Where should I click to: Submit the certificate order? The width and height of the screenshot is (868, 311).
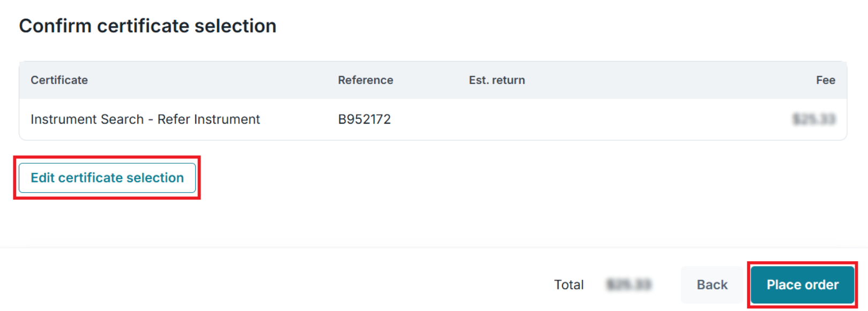[802, 285]
